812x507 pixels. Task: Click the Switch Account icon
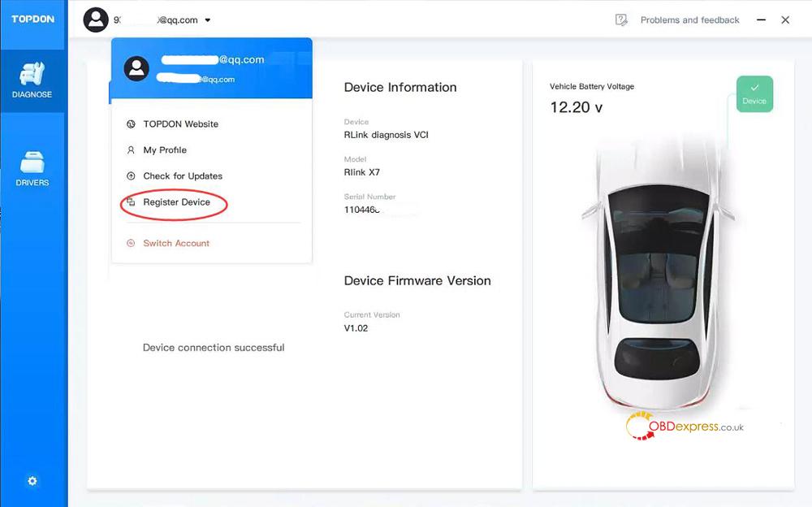coord(131,243)
